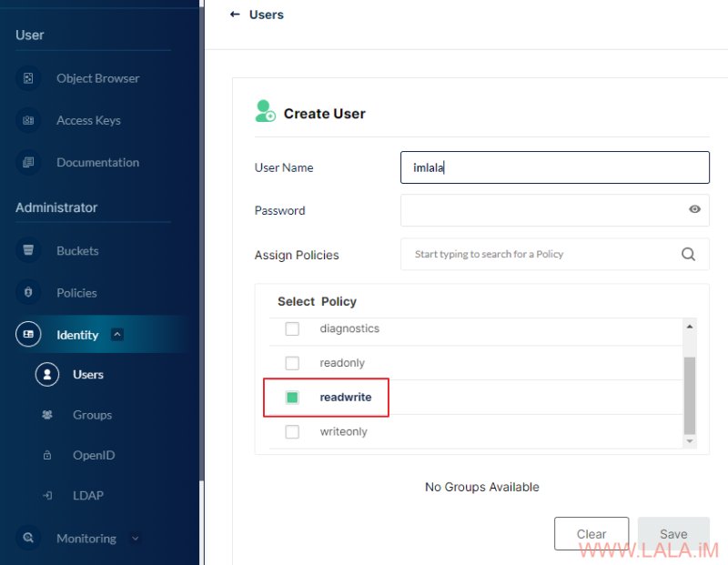Click the Access Keys icon
Viewport: 728px width, 565px height.
point(28,120)
